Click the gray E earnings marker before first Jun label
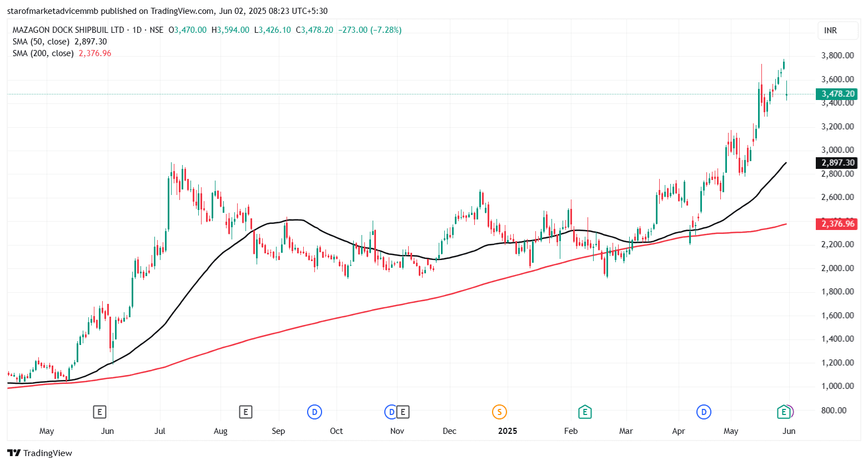Viewport: 868px width, 465px height. (x=99, y=412)
